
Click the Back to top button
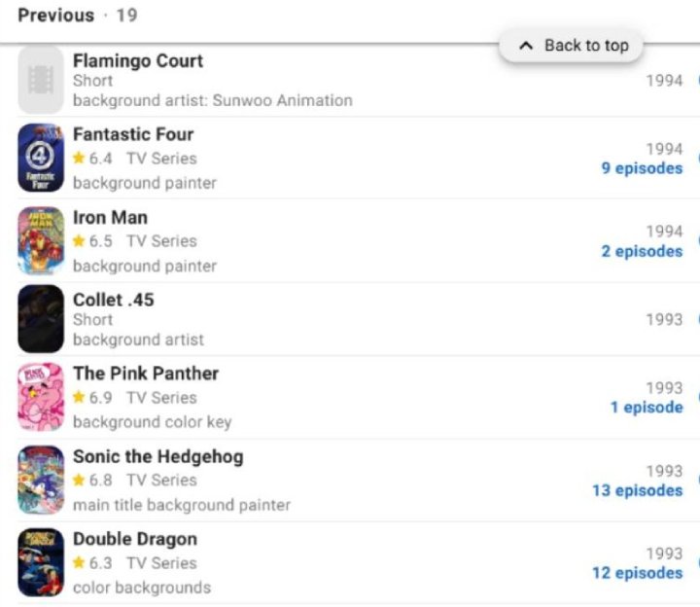tap(571, 46)
